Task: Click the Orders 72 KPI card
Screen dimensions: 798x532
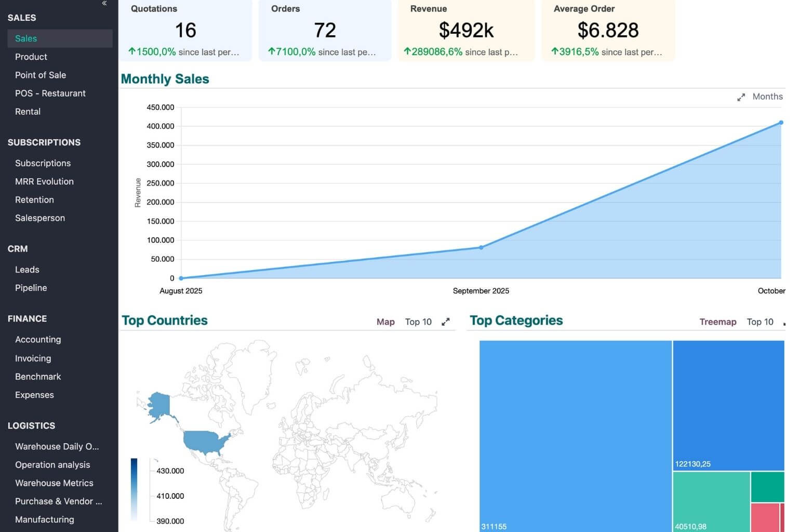Action: point(325,30)
